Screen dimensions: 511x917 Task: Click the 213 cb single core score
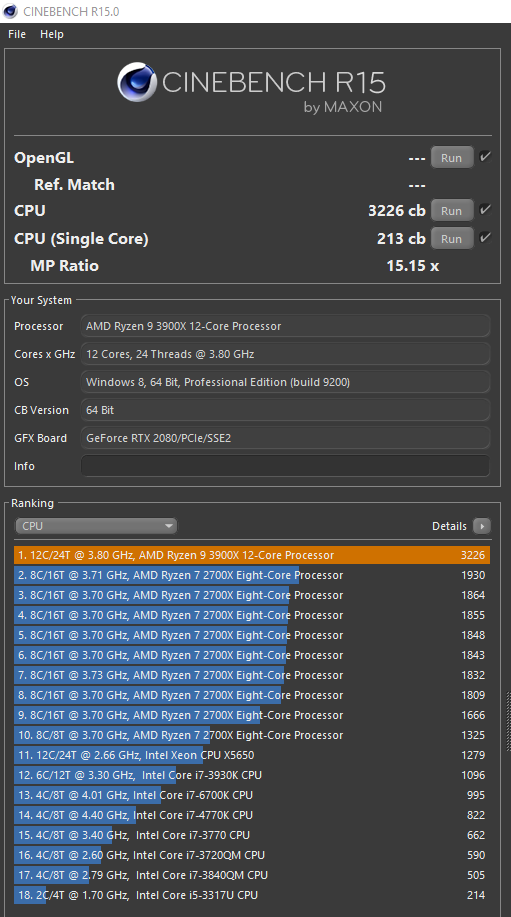click(x=401, y=239)
